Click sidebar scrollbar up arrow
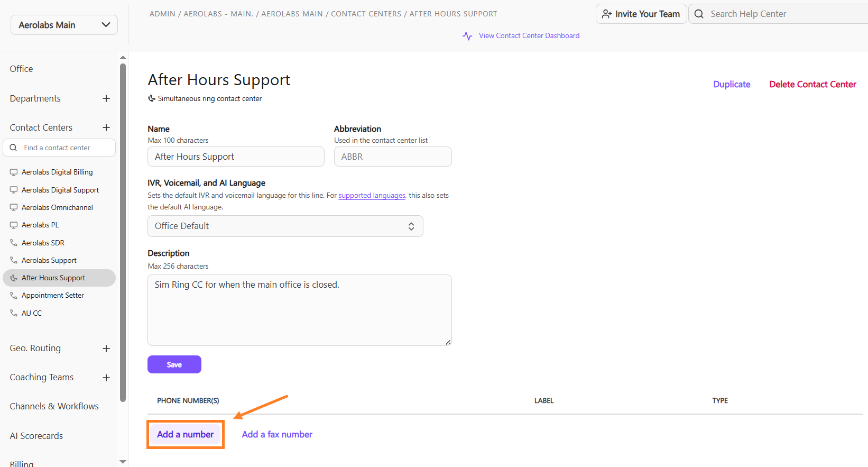 [x=123, y=58]
